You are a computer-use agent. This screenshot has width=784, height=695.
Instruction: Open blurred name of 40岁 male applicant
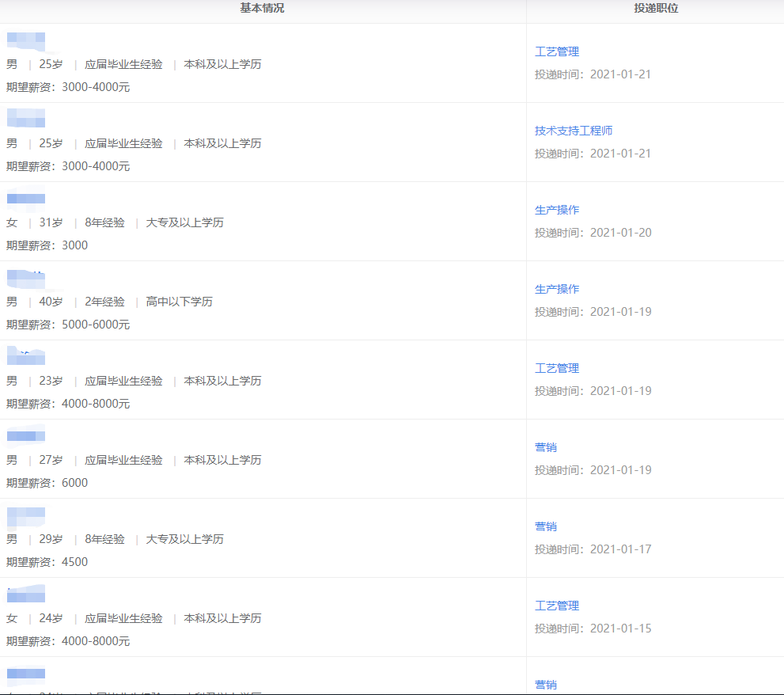[26, 279]
